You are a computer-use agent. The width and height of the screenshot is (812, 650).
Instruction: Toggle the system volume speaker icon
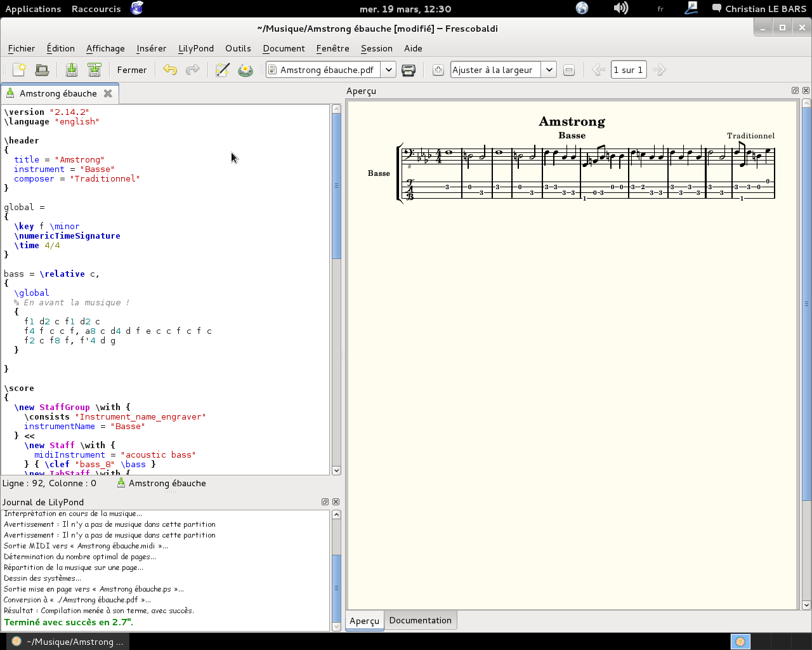(x=620, y=8)
